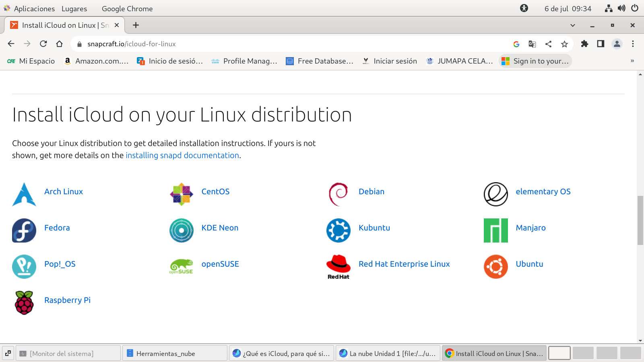The width and height of the screenshot is (644, 362).
Task: Expand the tab search dropdown arrow
Action: pyautogui.click(x=572, y=25)
